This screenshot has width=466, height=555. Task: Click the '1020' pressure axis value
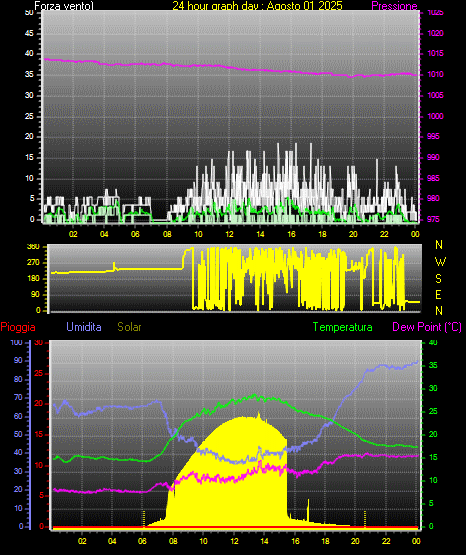point(435,33)
